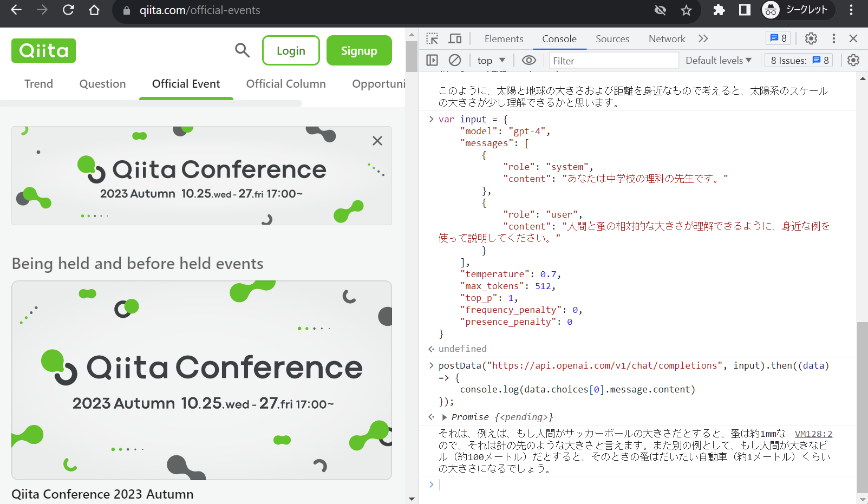The width and height of the screenshot is (868, 504).
Task: Focus the console Filter field
Action: [x=614, y=61]
